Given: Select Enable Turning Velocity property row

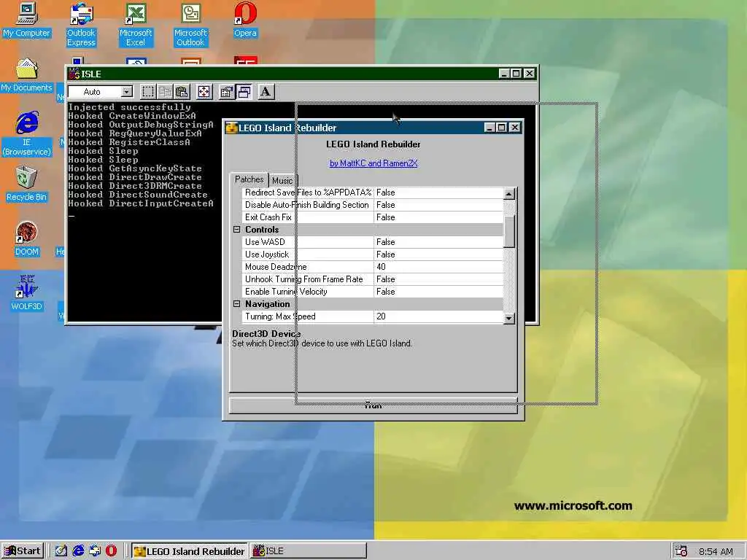Looking at the screenshot, I should (x=373, y=292).
